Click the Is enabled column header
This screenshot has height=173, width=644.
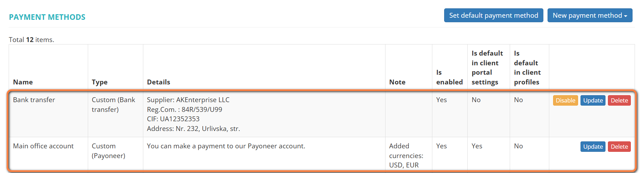(449, 77)
